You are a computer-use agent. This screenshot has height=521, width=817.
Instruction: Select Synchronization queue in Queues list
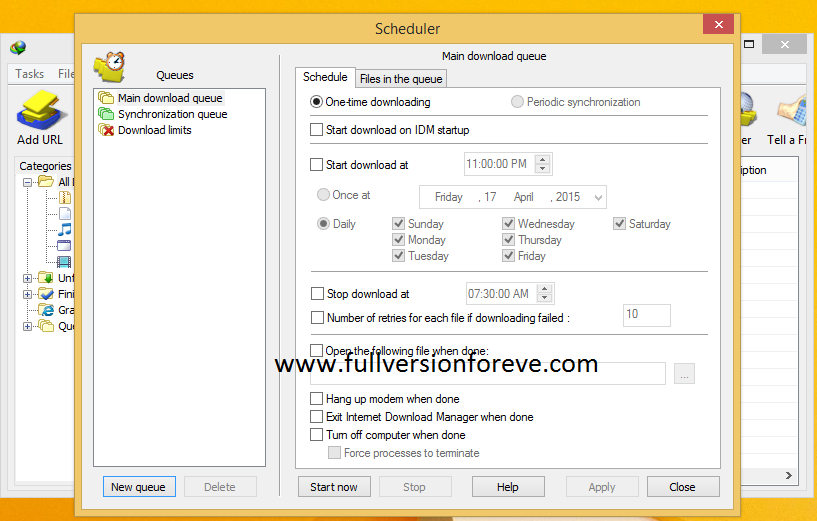[x=172, y=114]
